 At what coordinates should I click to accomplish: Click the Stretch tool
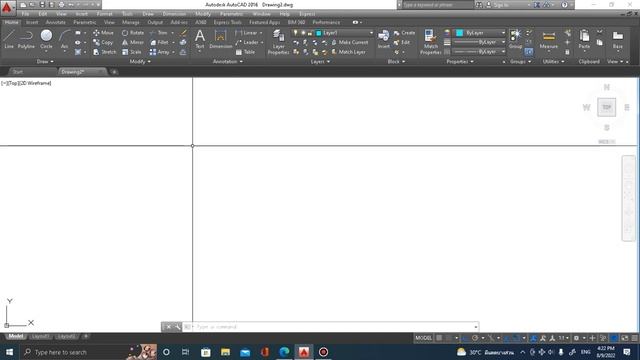point(104,52)
